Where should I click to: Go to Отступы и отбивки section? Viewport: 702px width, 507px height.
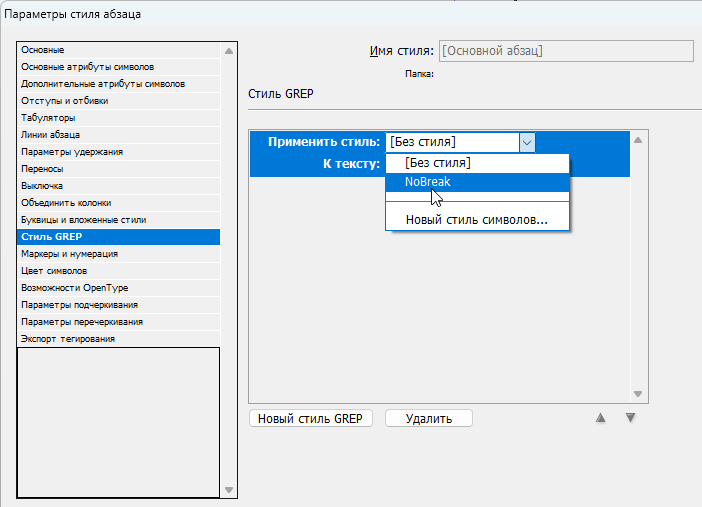[x=65, y=101]
